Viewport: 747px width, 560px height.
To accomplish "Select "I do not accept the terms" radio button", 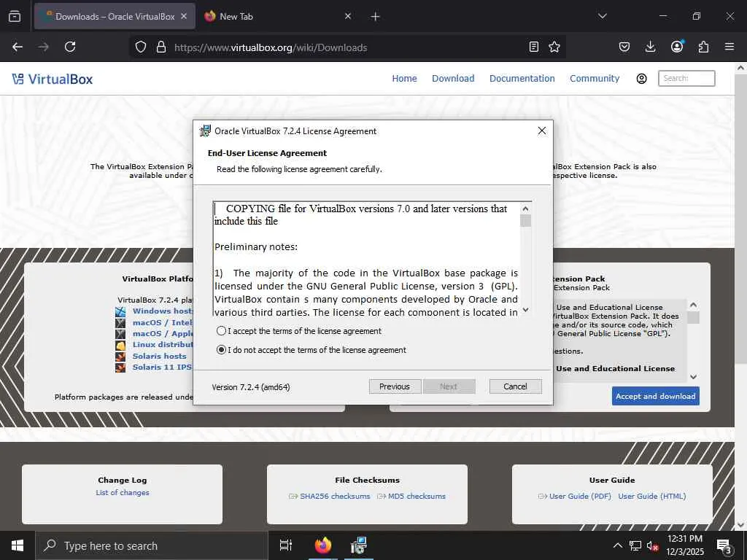I will click(221, 350).
